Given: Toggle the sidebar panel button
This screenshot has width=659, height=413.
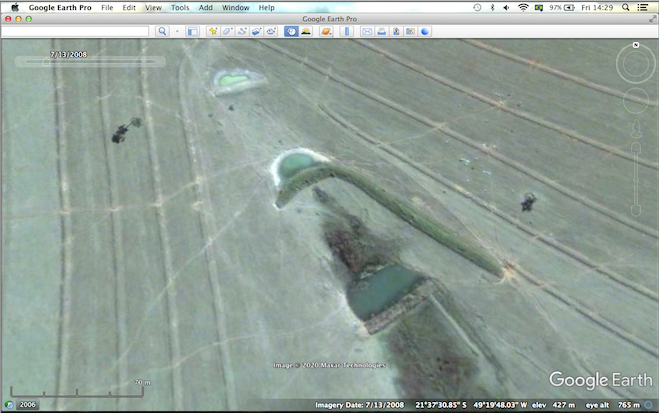Looking at the screenshot, I should [193, 32].
